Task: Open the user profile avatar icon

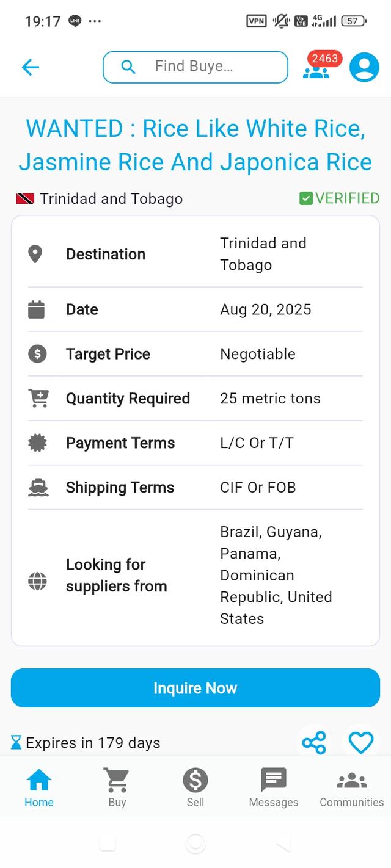Action: click(364, 67)
